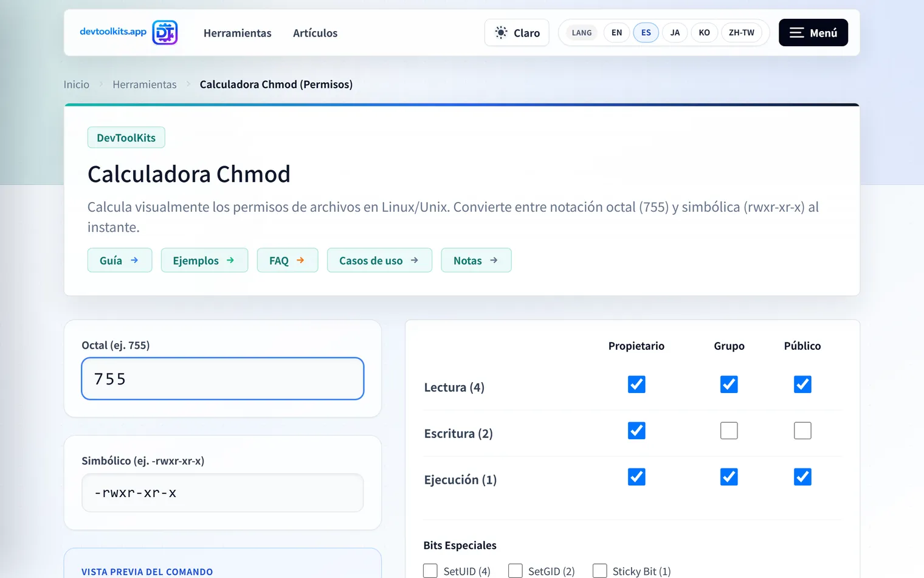Click the arrow icon on the Guía chip

pos(134,260)
